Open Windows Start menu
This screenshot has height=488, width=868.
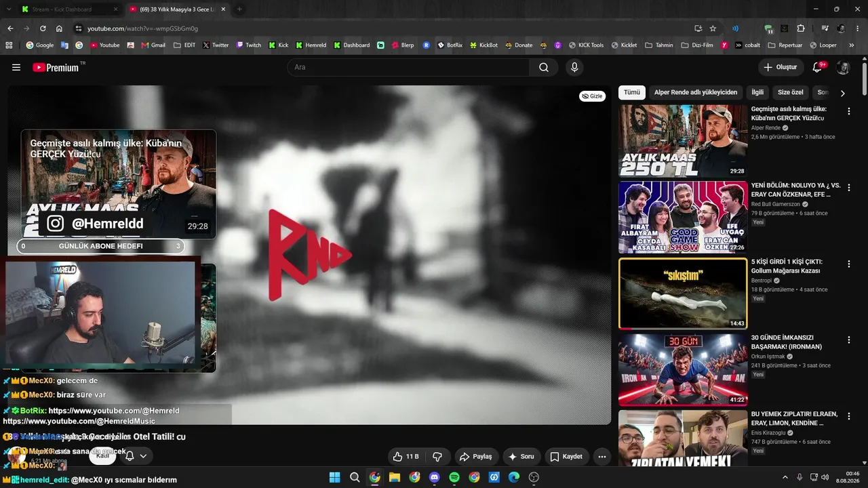point(334,477)
